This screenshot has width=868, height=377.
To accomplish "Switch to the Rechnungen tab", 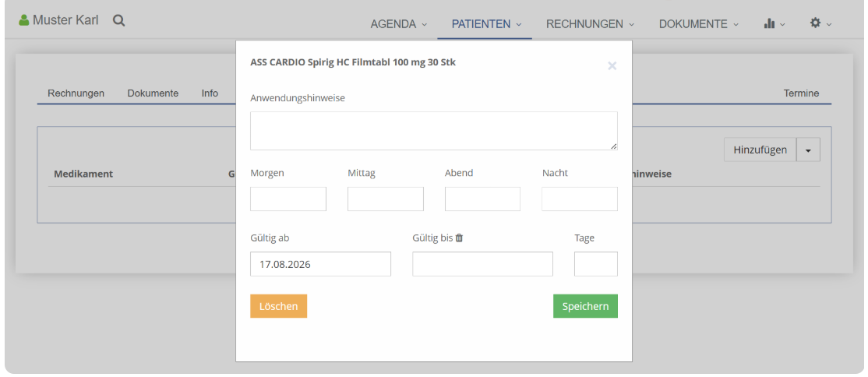I will pyautogui.click(x=76, y=93).
